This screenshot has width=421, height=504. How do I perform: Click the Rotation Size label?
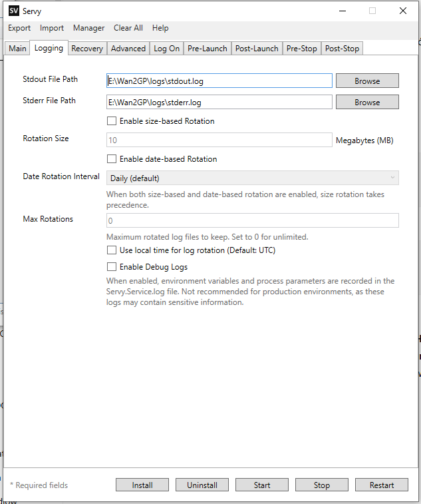pyautogui.click(x=46, y=138)
